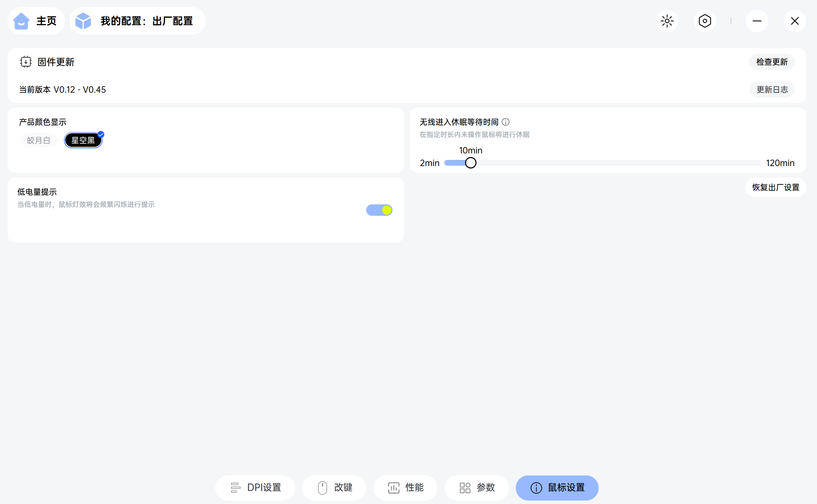This screenshot has height=504, width=817.
Task: Click the 恢复出厂设置 button
Action: [775, 187]
